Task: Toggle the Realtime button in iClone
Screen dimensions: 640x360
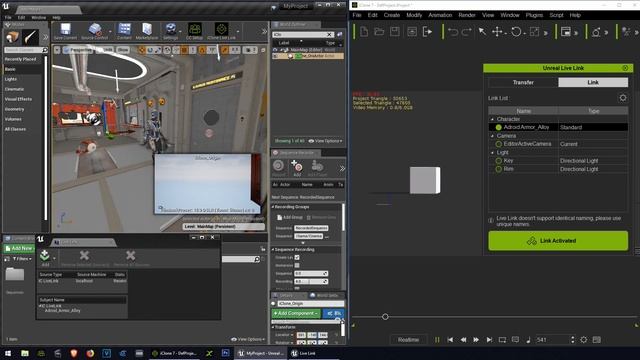Action: pyautogui.click(x=408, y=340)
